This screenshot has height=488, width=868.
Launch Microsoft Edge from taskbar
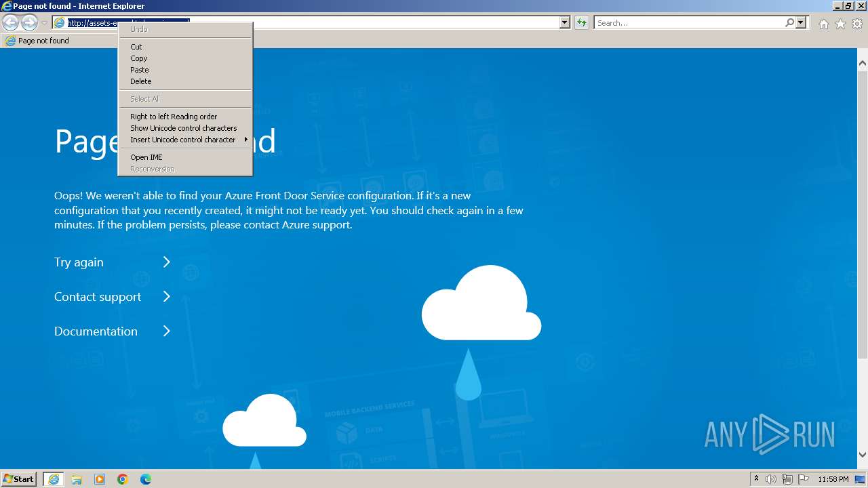click(146, 479)
